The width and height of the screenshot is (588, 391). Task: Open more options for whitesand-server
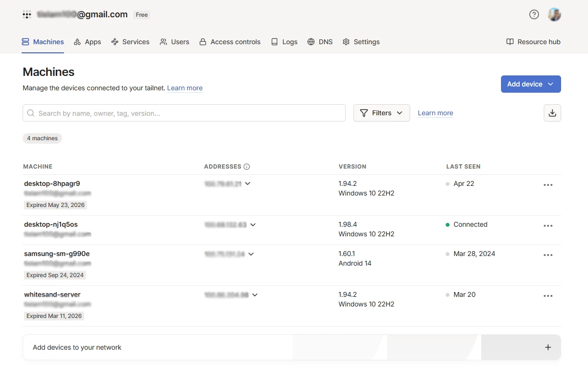(x=548, y=296)
